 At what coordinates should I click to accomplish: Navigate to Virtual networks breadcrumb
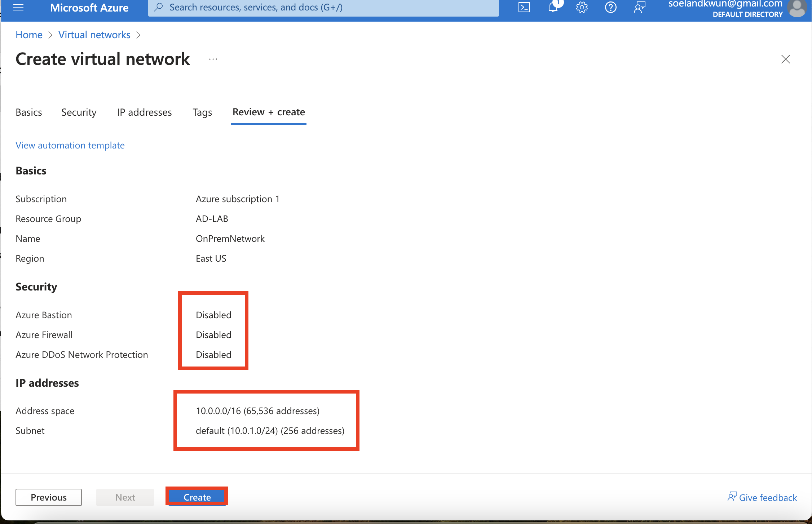click(94, 35)
